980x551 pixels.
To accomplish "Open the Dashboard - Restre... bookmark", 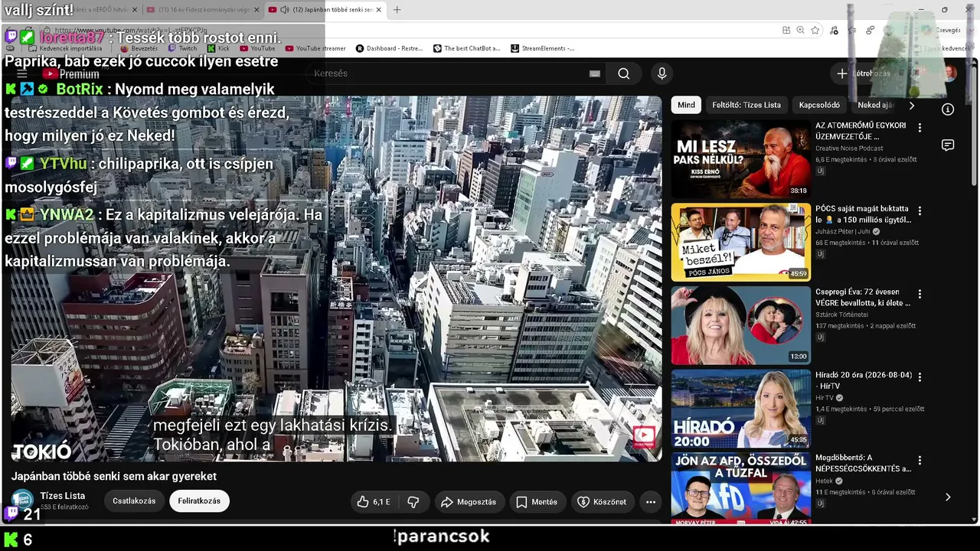I will click(389, 48).
